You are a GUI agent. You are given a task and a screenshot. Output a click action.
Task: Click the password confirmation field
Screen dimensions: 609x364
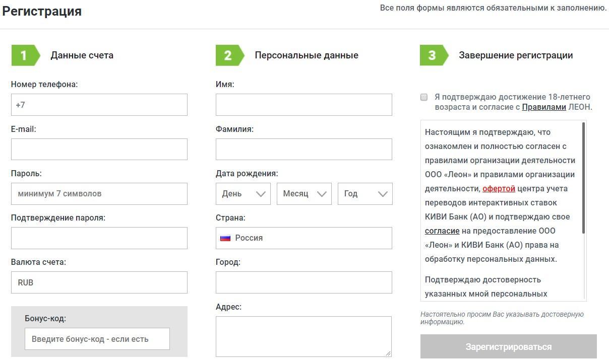(99, 238)
